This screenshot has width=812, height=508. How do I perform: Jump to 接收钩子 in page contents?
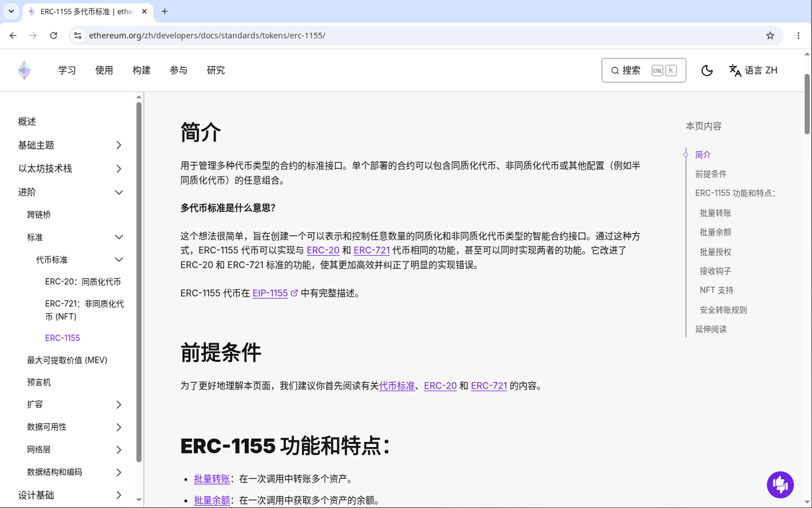pyautogui.click(x=716, y=271)
